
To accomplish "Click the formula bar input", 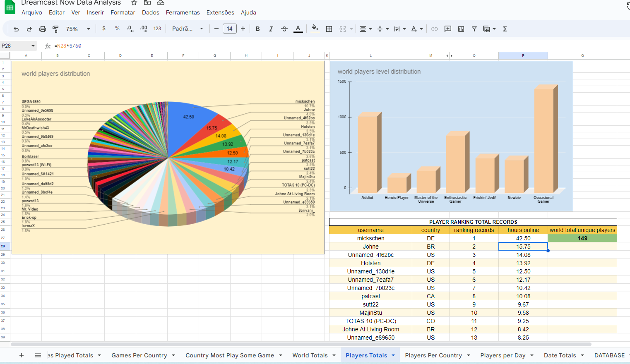I will point(339,46).
